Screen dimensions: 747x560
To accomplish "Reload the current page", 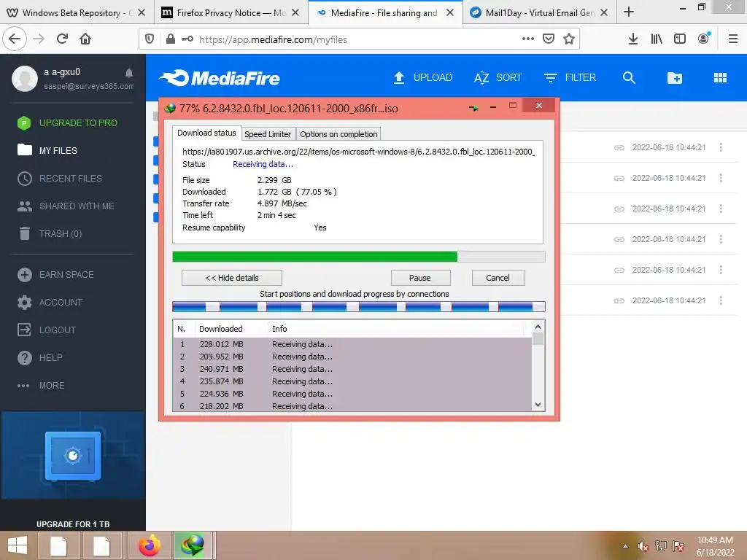I will pos(63,39).
